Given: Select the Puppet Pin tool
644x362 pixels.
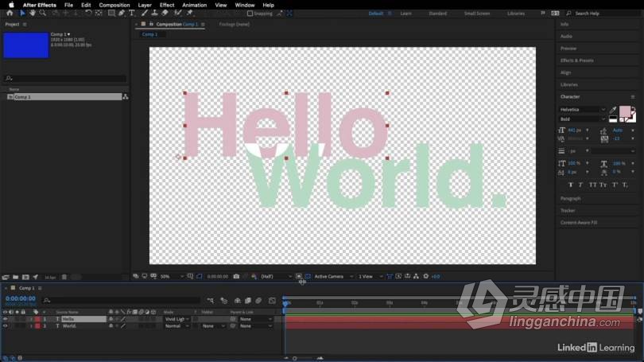Looking at the screenshot, I should pyautogui.click(x=190, y=14).
